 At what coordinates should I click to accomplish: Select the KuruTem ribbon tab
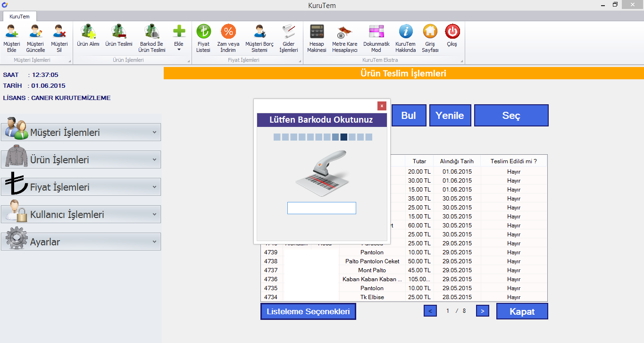pyautogui.click(x=19, y=17)
